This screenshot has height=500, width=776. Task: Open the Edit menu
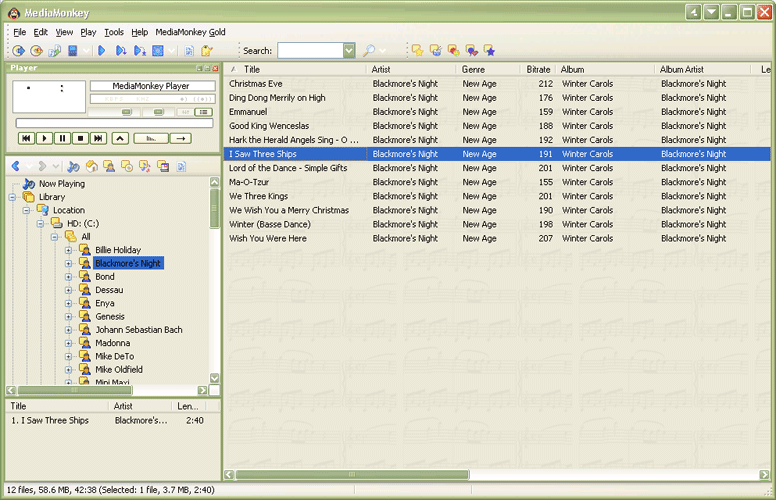[x=41, y=32]
